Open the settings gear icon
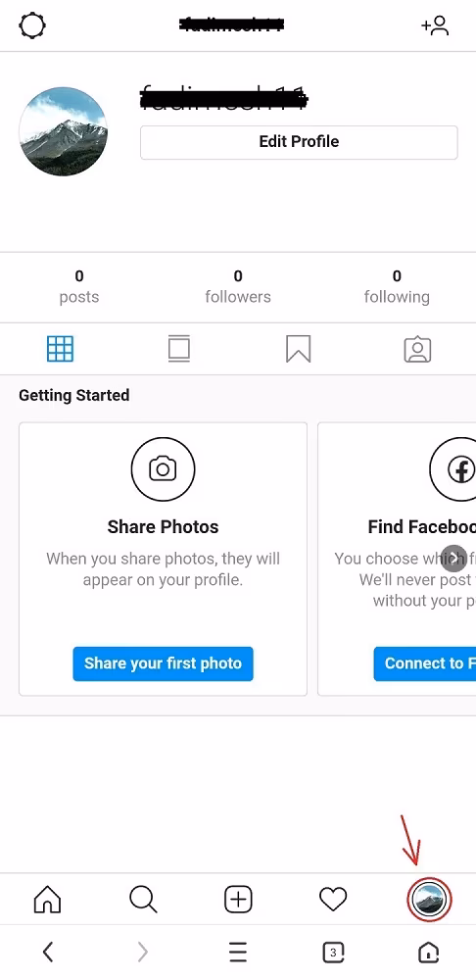 pyautogui.click(x=32, y=25)
